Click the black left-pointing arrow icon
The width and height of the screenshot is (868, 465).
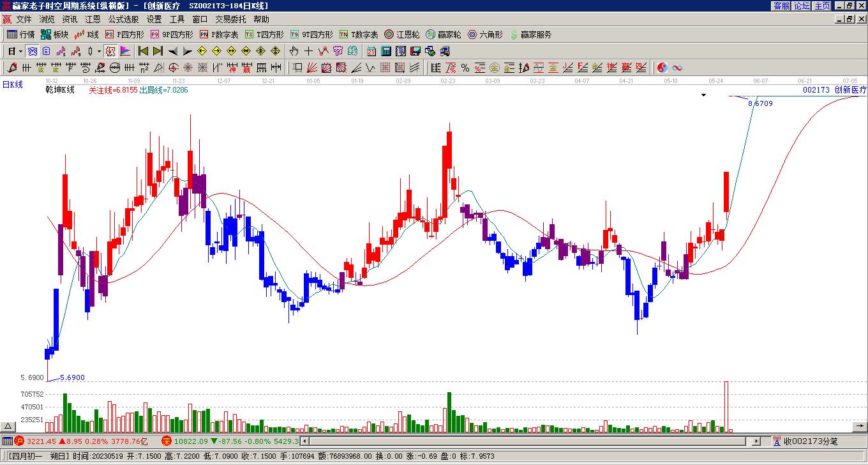[x=172, y=51]
